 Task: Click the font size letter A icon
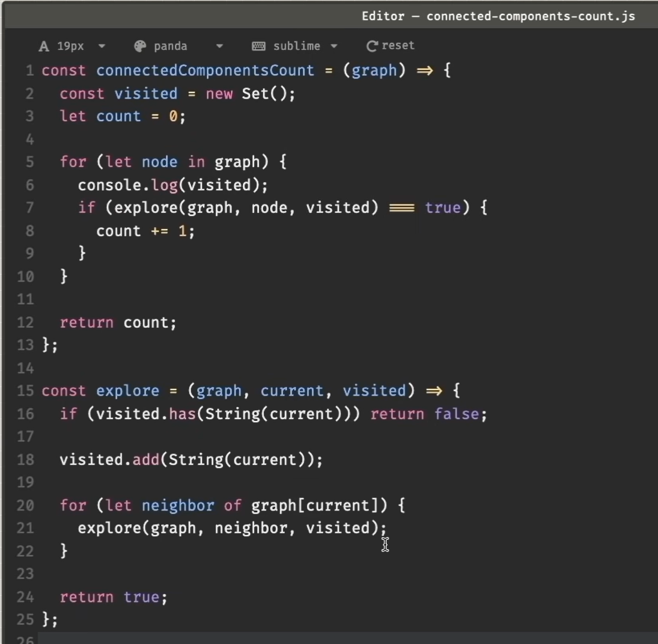[x=44, y=46]
